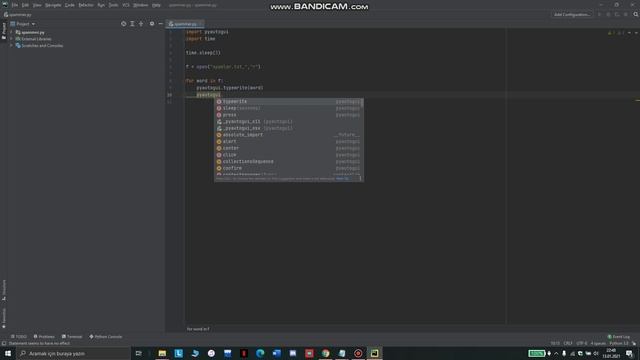Open the warnings inspection widget
The height and width of the screenshot is (360, 640).
click(616, 33)
